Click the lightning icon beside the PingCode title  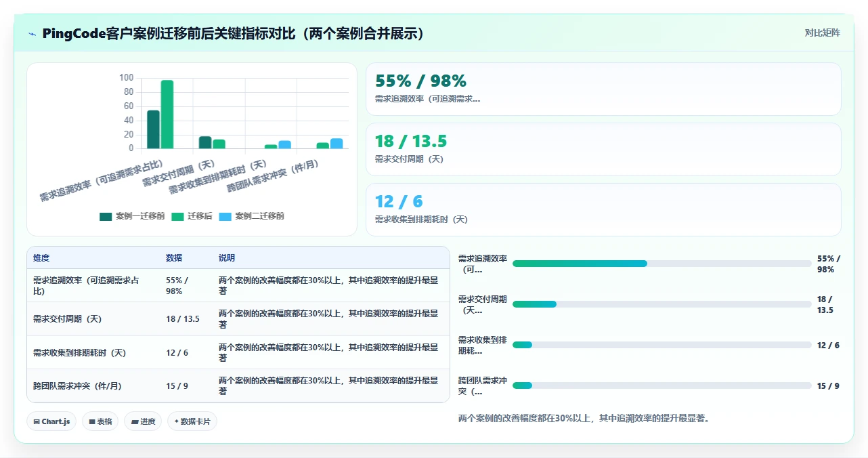(32, 34)
